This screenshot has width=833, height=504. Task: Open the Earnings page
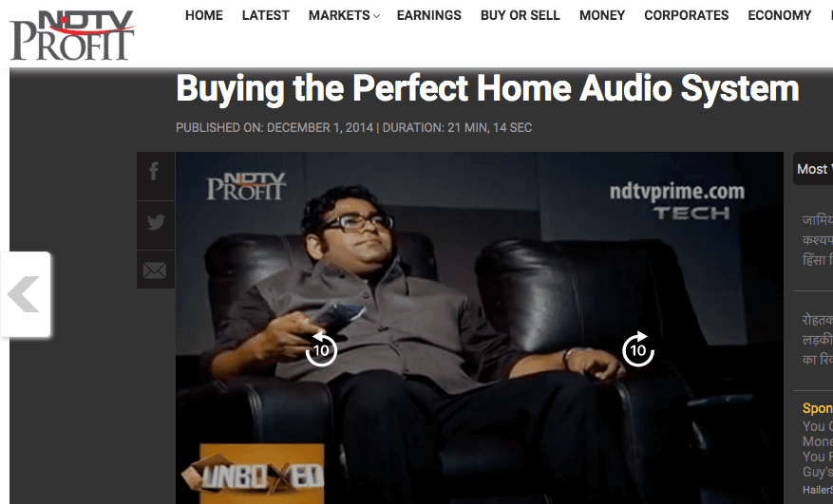(x=428, y=15)
